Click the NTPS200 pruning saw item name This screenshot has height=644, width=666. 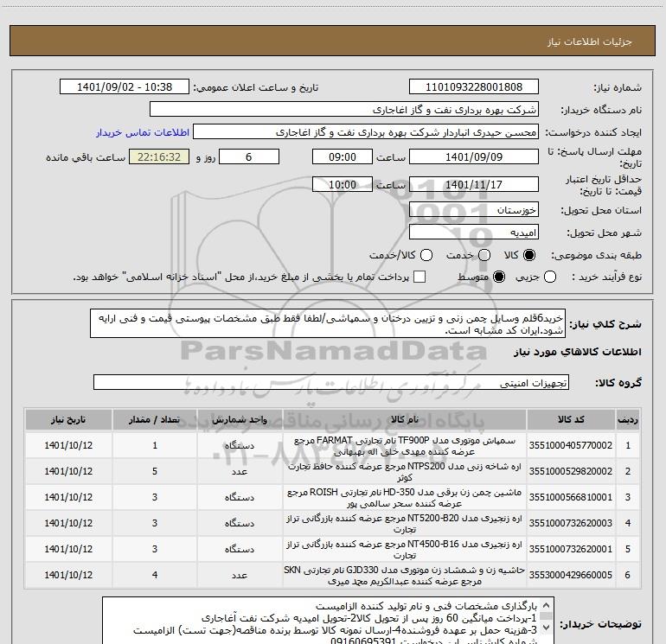(405, 472)
